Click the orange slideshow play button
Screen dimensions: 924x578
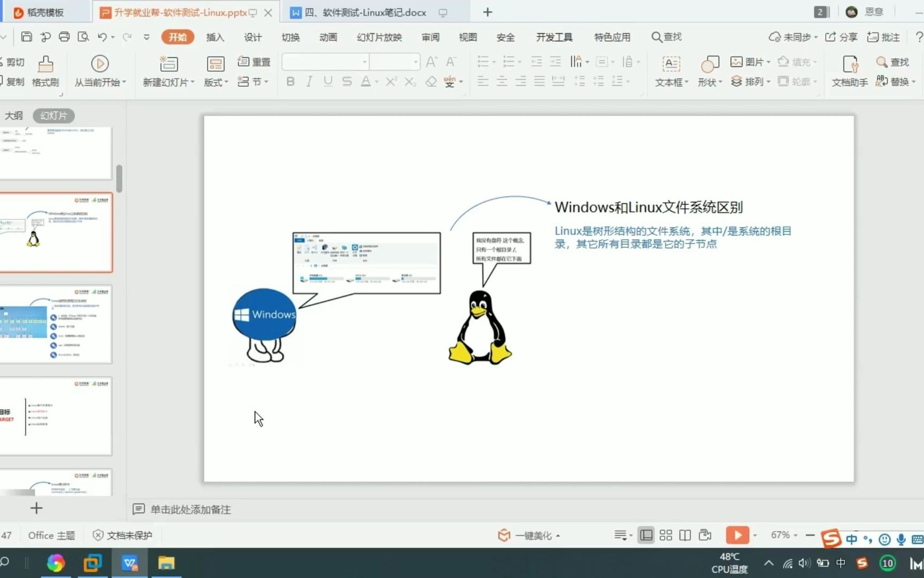(x=737, y=535)
